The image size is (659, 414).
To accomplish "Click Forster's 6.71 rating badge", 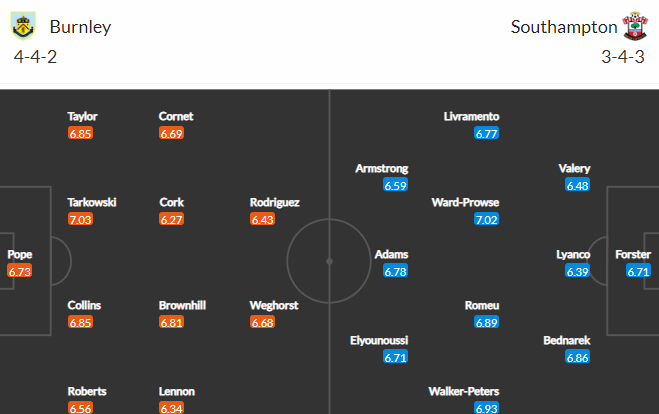I will [638, 271].
